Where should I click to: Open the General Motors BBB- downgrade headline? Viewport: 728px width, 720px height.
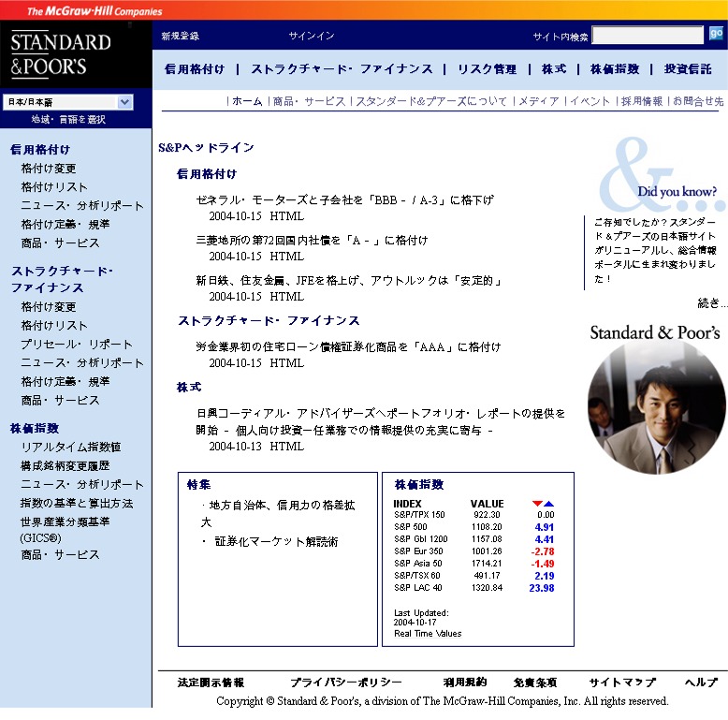click(x=344, y=200)
